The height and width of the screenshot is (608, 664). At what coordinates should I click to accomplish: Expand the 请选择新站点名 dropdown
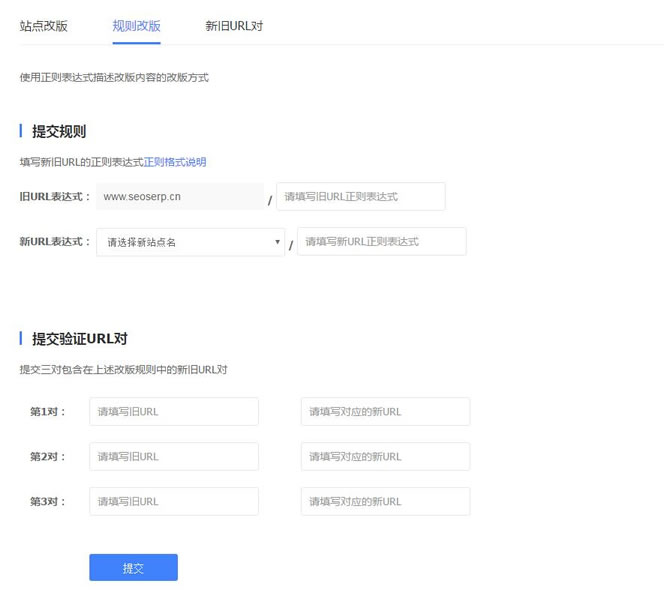[190, 242]
